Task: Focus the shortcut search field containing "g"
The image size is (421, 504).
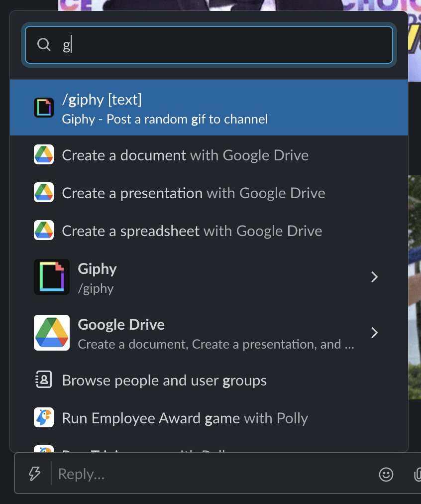Action: tap(209, 45)
